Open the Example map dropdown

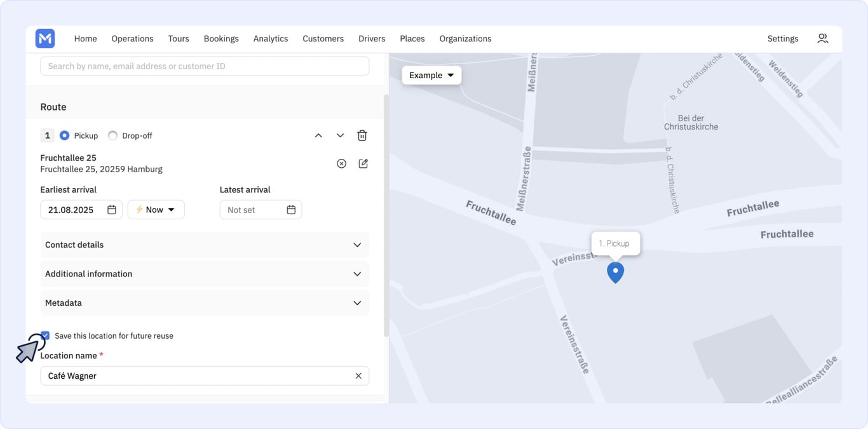coord(431,75)
